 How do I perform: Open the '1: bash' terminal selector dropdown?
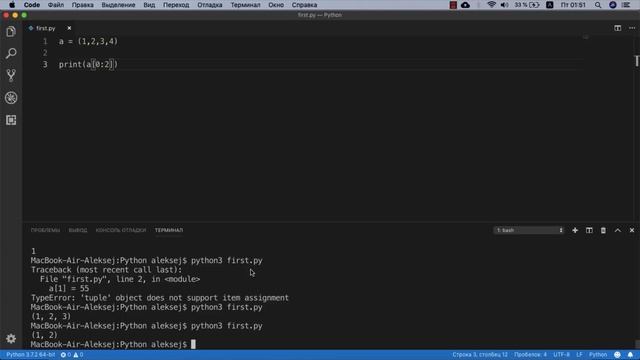click(529, 230)
